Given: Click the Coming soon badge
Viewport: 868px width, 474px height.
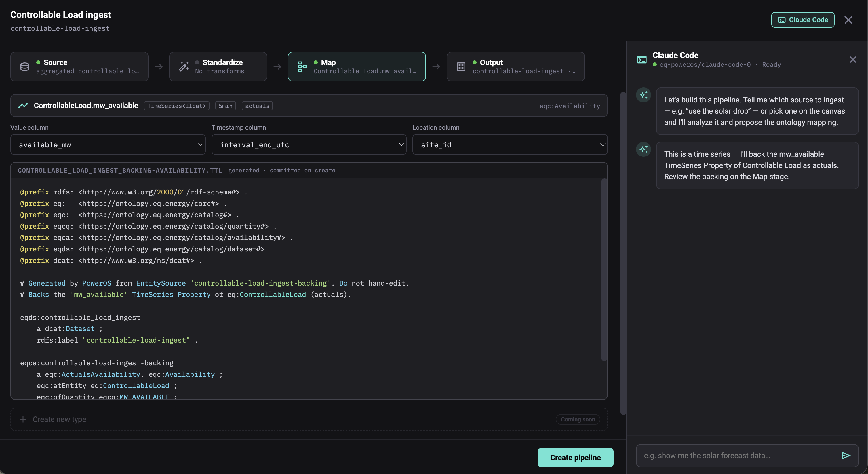Looking at the screenshot, I should point(578,419).
